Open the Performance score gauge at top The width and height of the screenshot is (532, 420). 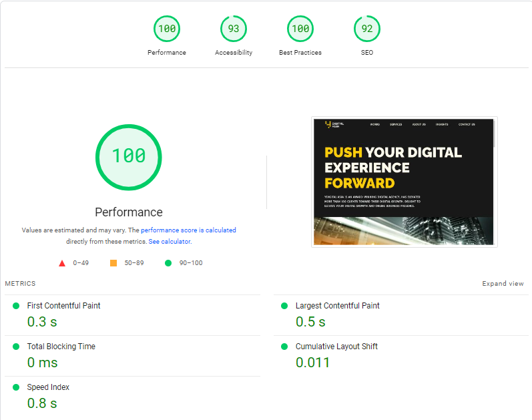(167, 29)
